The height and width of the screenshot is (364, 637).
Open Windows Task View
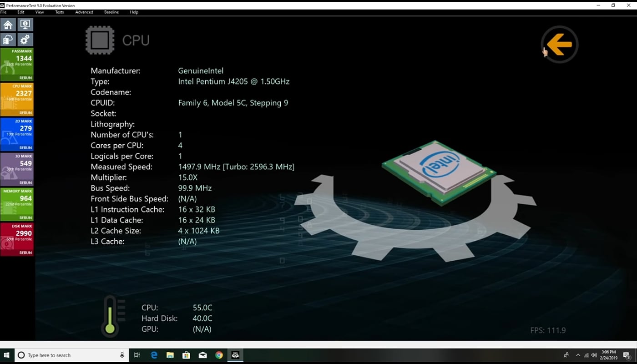[x=136, y=355]
